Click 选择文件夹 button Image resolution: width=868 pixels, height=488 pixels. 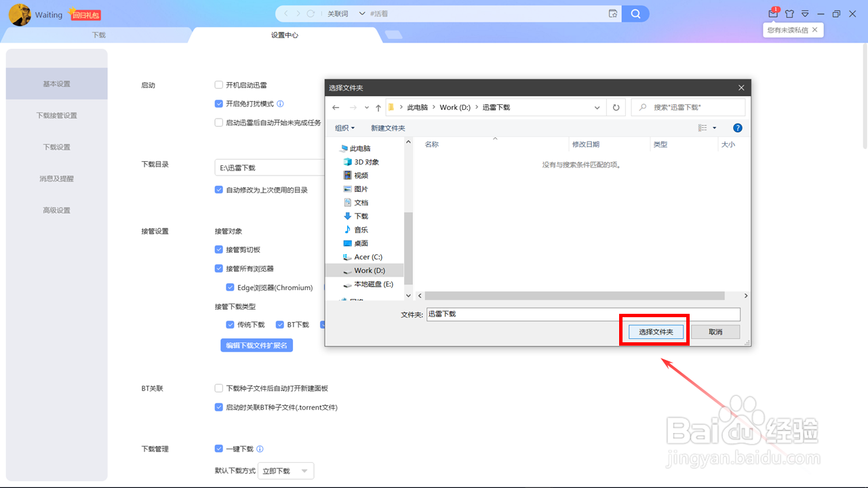[x=656, y=332]
